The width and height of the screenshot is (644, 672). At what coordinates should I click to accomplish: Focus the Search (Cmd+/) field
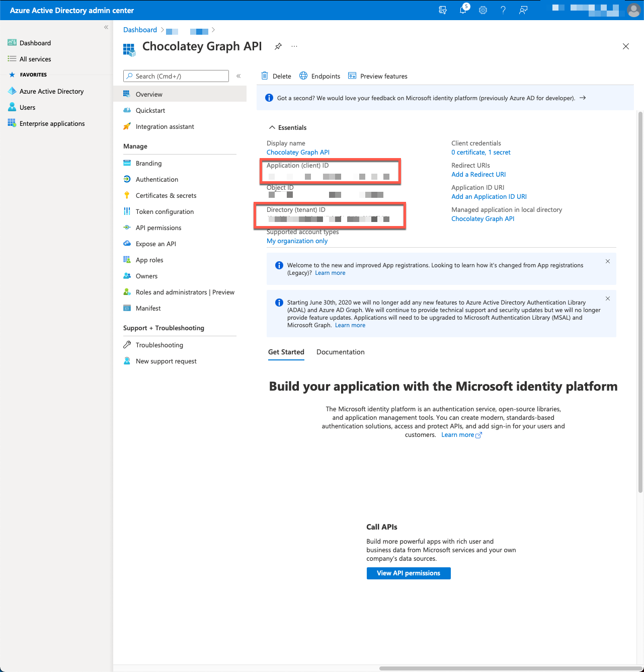pos(176,76)
